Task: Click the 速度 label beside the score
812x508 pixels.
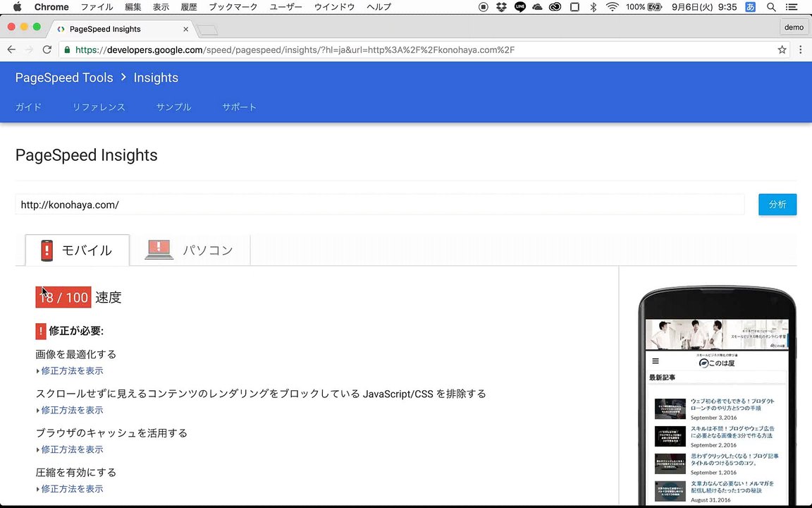Action: click(109, 298)
